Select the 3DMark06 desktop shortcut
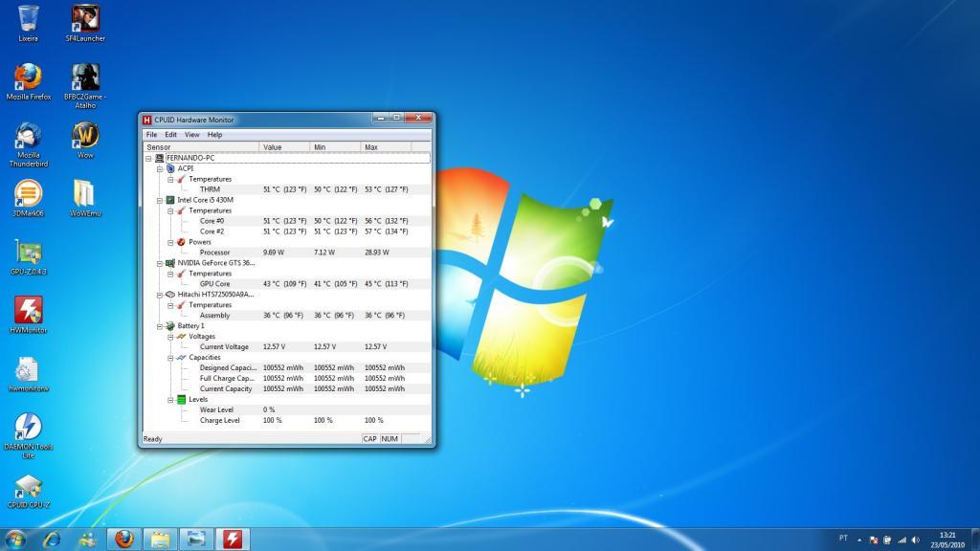 28,198
